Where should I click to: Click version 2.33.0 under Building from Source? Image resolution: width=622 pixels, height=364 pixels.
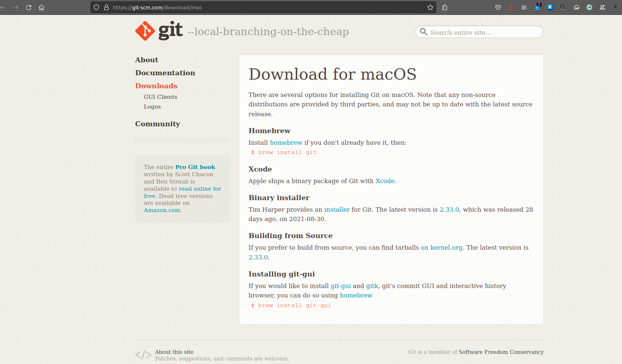coord(258,257)
